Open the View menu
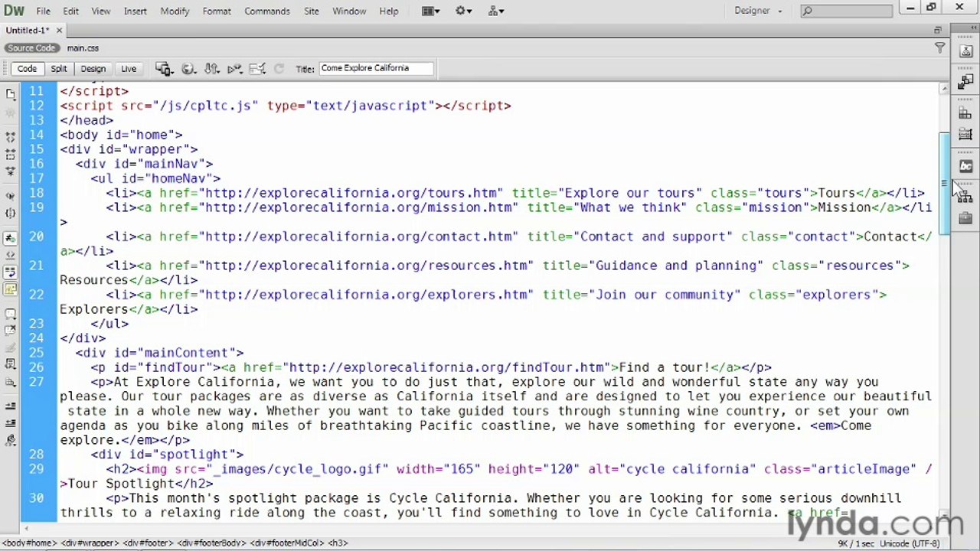 (x=100, y=11)
